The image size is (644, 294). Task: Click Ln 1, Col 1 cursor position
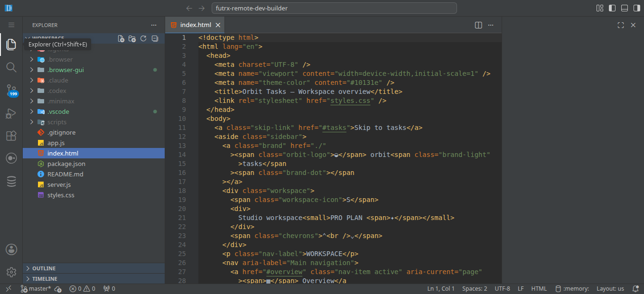pos(441,288)
